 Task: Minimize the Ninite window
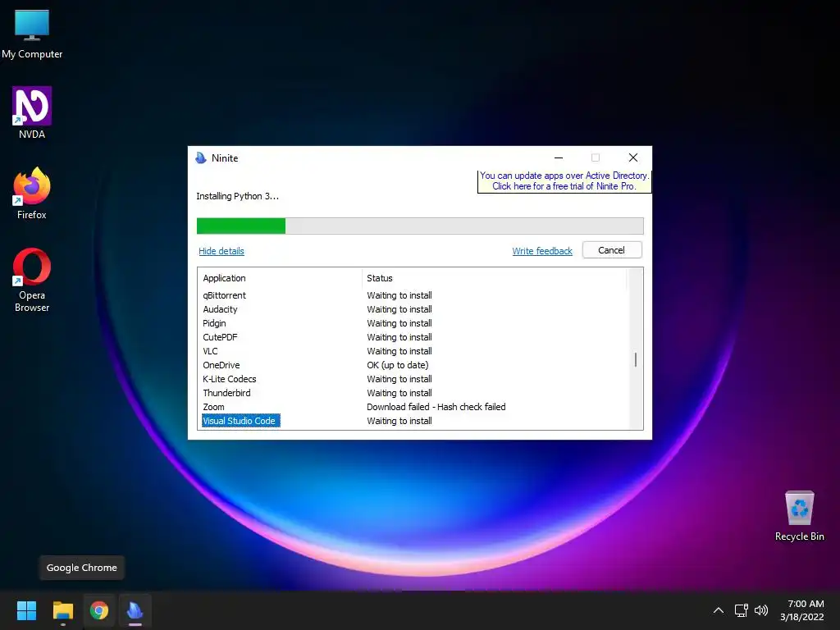point(558,157)
